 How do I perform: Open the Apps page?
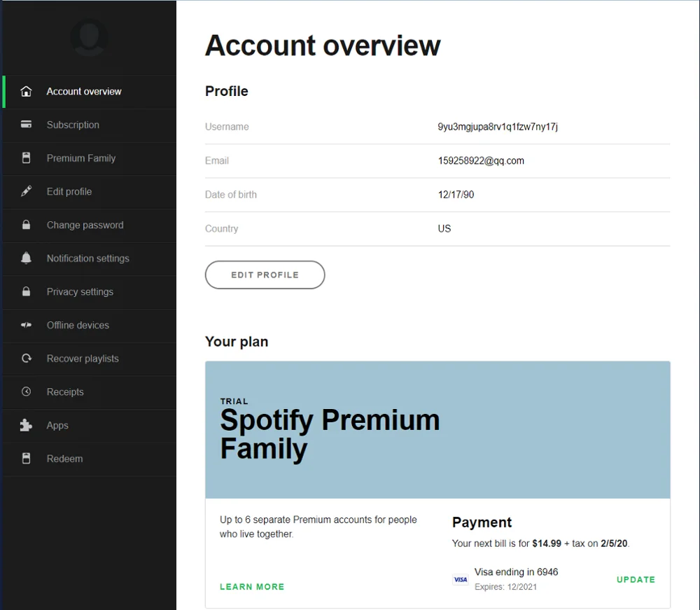90,426
